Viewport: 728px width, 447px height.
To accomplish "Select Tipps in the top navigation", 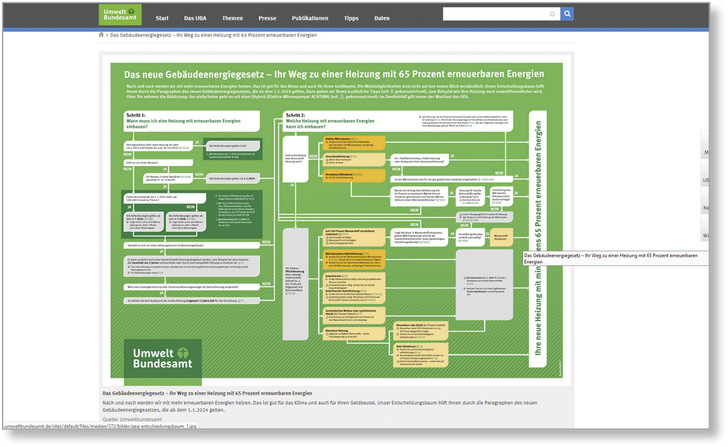I will click(x=350, y=19).
